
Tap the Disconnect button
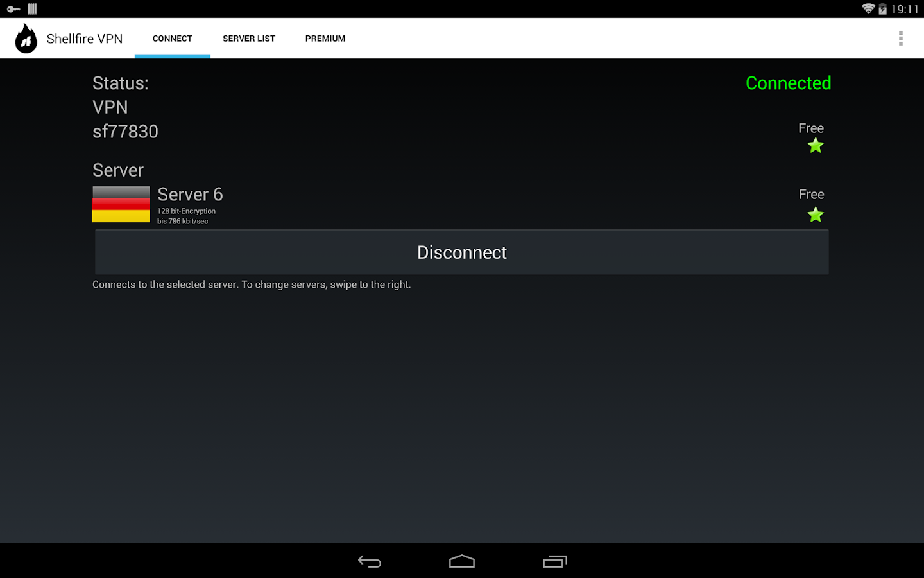462,252
